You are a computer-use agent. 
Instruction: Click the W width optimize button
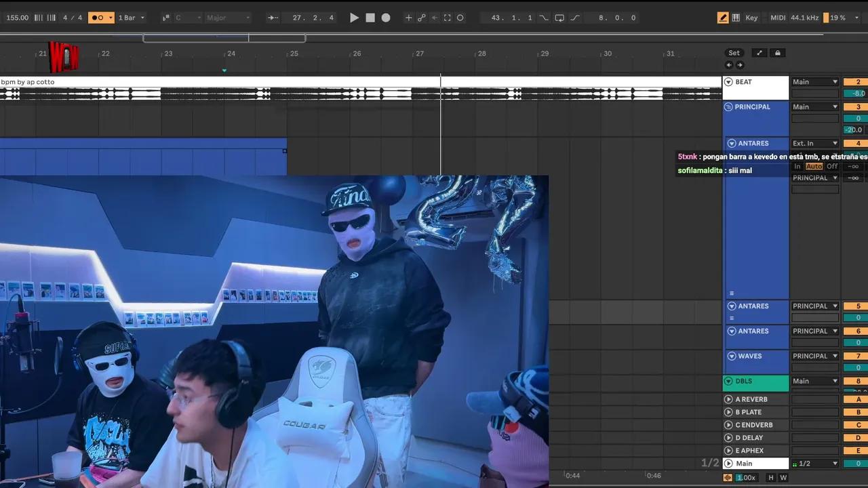coord(783,478)
